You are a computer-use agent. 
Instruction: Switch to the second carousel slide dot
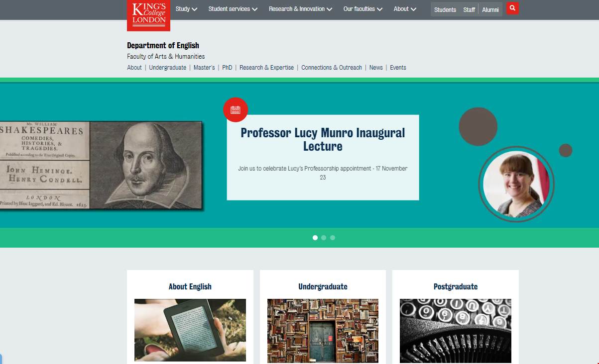324,238
